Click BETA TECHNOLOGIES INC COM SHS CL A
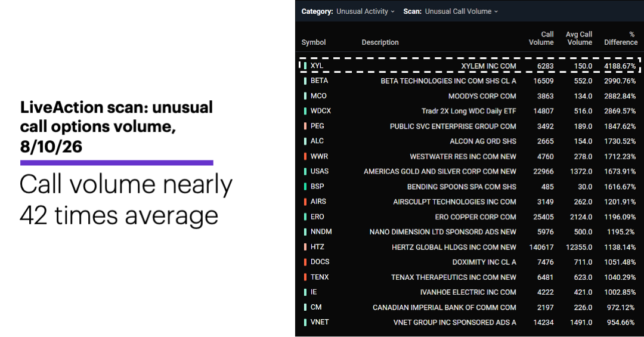Screen dimensions: 644x337 [448, 81]
